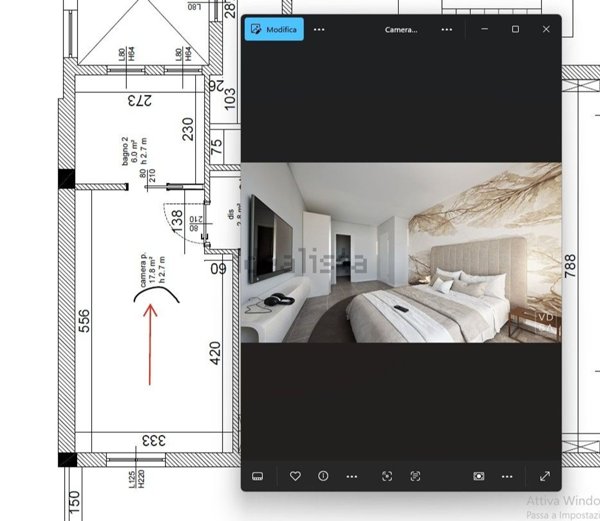Viewport: 600px width, 521px height.
Task: Click the camera-shaped icon in bottom toolbar
Action: [x=479, y=477]
